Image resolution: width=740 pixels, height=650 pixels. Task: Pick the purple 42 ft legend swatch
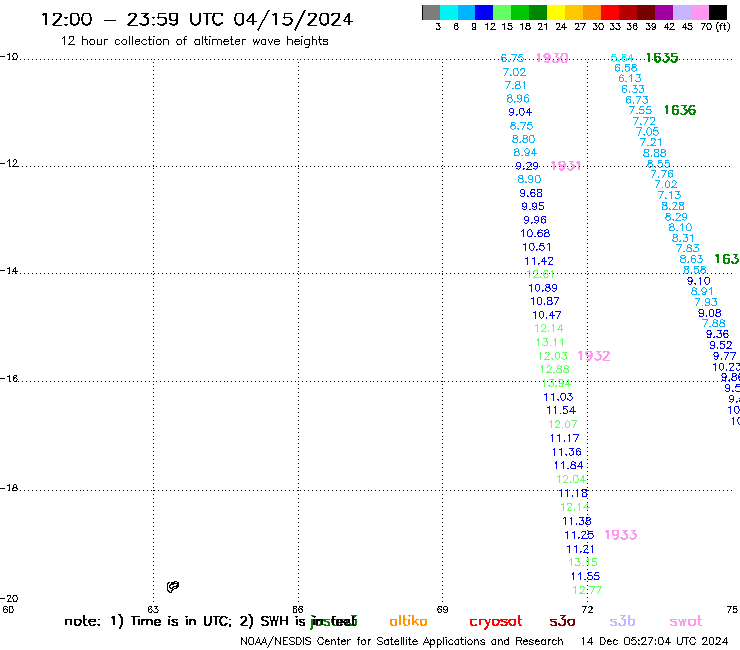[664, 12]
